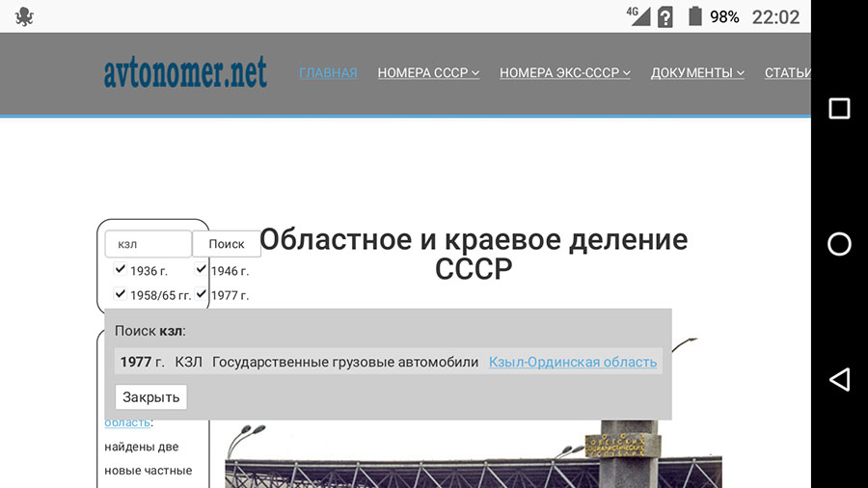Toggle the 1946 г. checkbox
868x488 pixels.
click(x=202, y=270)
